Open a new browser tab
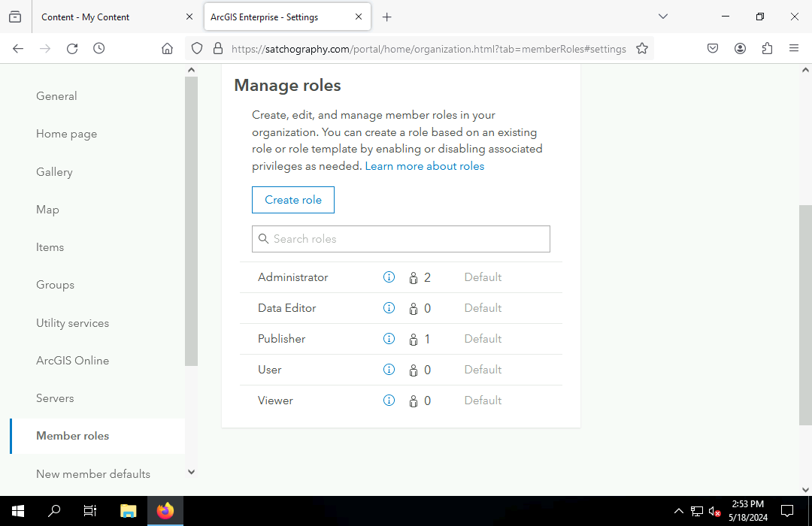The width and height of the screenshot is (812, 526). pos(386,17)
